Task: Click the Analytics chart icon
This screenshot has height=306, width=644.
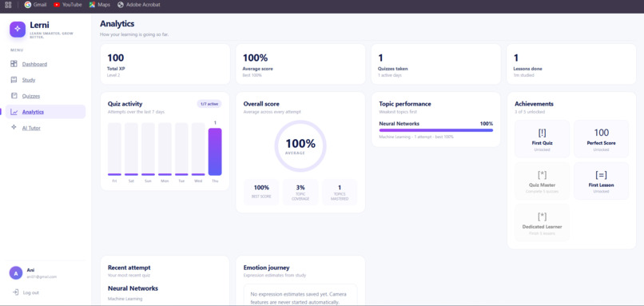Action: (x=14, y=112)
